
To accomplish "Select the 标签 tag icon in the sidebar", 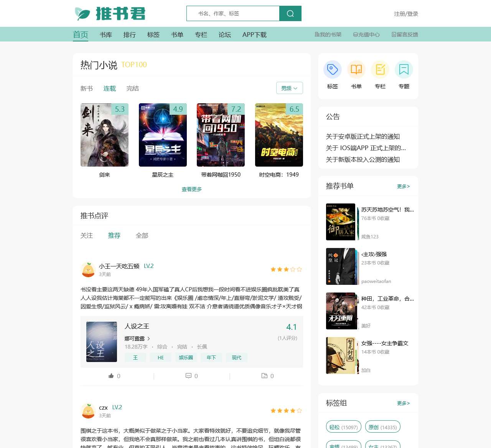I will [332, 69].
